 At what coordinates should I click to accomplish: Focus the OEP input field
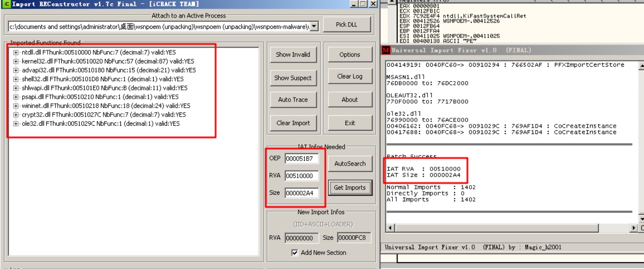point(301,158)
